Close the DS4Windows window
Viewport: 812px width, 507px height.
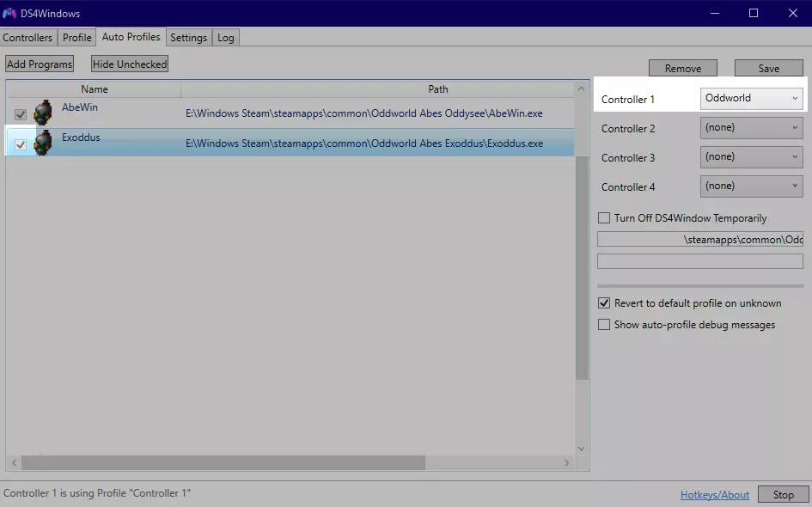[793, 13]
